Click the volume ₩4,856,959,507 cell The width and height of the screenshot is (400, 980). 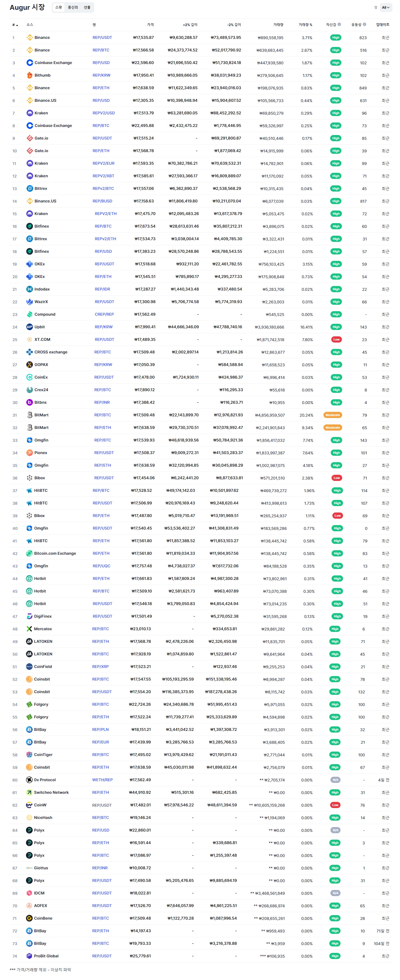(x=270, y=415)
